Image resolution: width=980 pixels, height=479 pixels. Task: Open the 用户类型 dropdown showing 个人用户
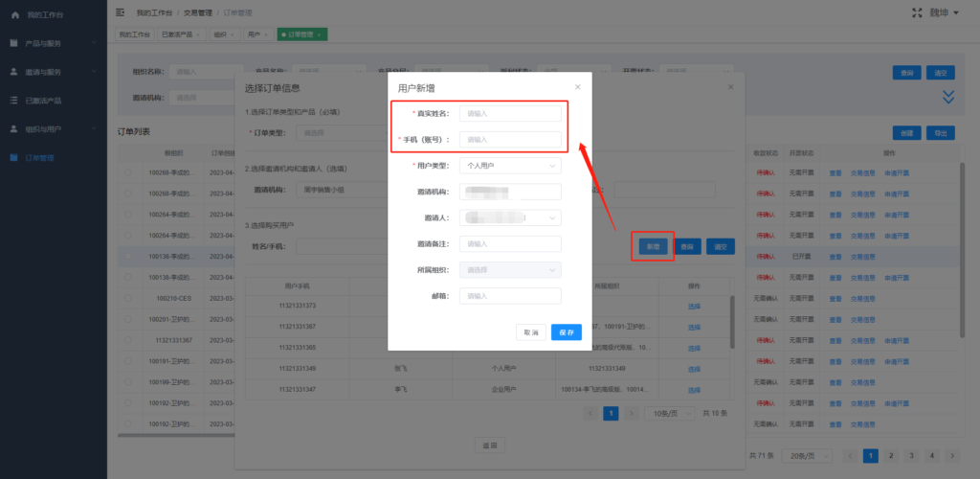point(510,166)
